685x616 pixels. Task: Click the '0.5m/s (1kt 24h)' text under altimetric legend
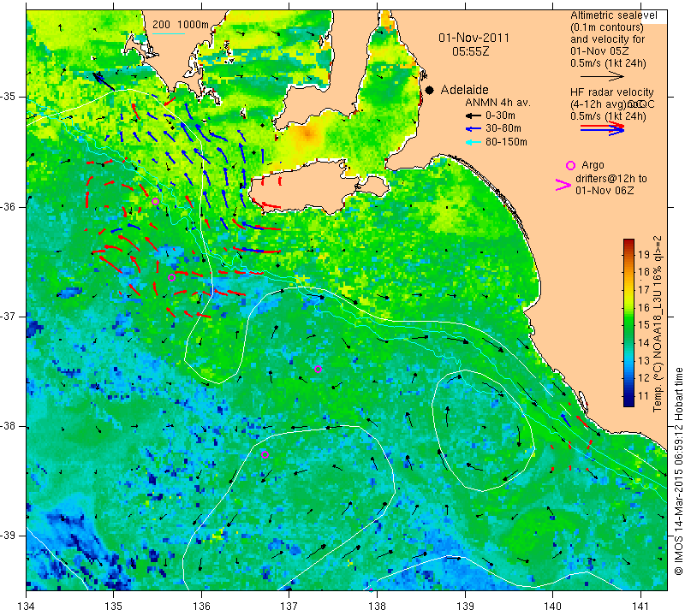[x=608, y=63]
